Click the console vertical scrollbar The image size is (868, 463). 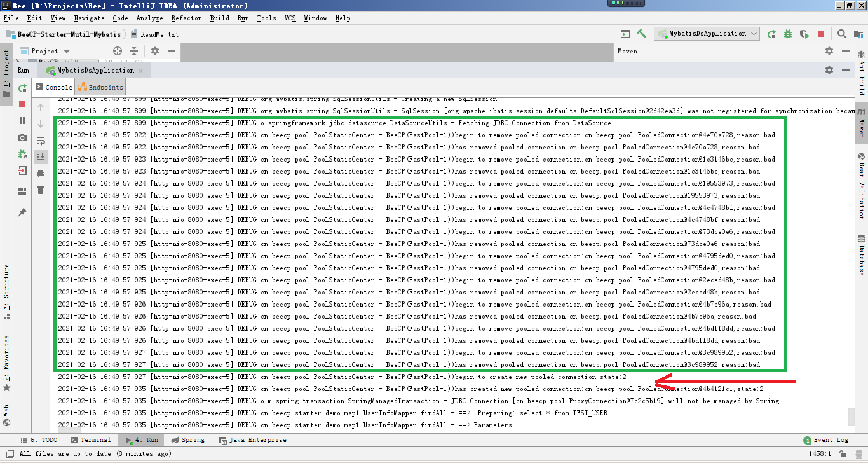tap(851, 417)
